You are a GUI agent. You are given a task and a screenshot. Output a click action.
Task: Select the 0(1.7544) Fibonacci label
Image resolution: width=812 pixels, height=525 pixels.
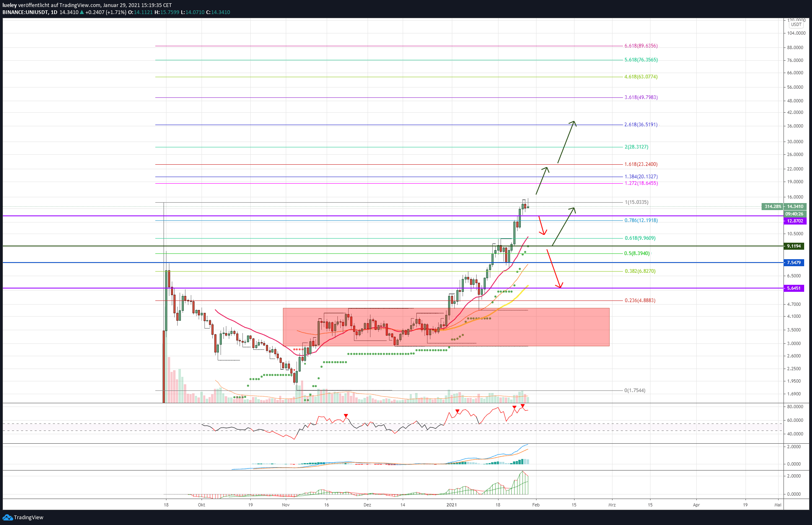pyautogui.click(x=635, y=390)
